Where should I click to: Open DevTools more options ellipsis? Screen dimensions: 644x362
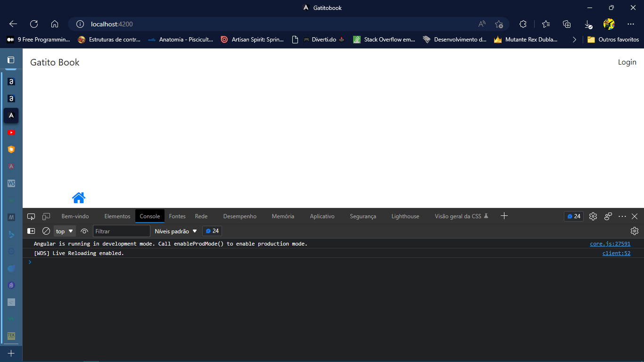(622, 216)
